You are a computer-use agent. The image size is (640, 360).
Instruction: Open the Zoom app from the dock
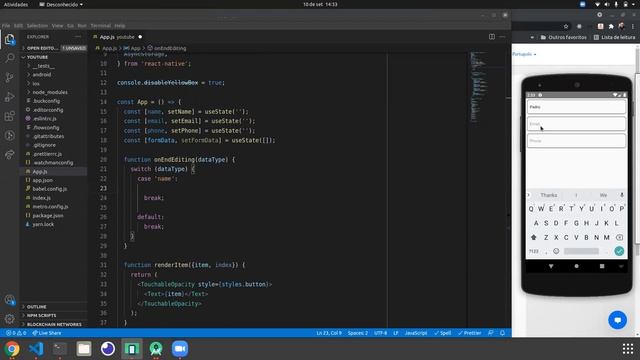[180, 349]
